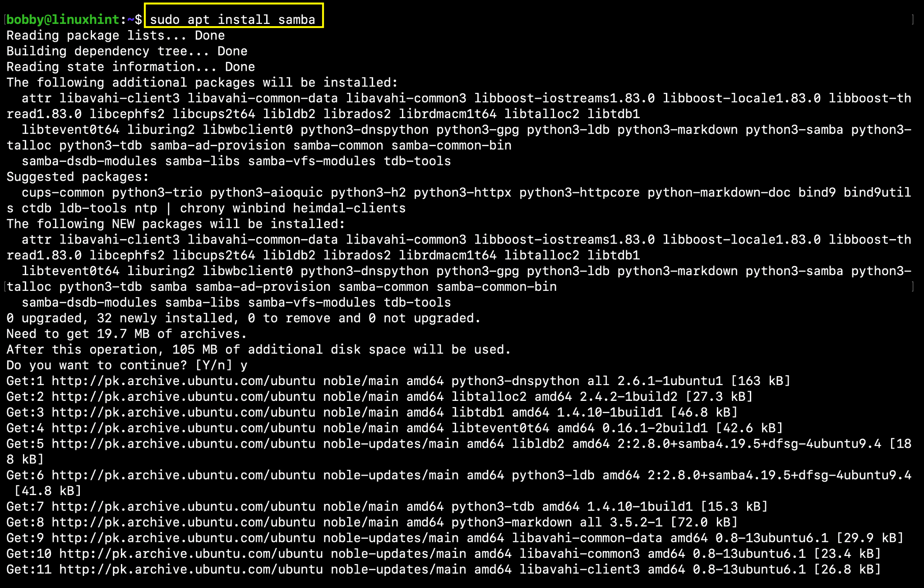Open the noble-updates URL on the Get:5 line
Image resolution: width=924 pixels, height=588 pixels.
tap(183, 444)
